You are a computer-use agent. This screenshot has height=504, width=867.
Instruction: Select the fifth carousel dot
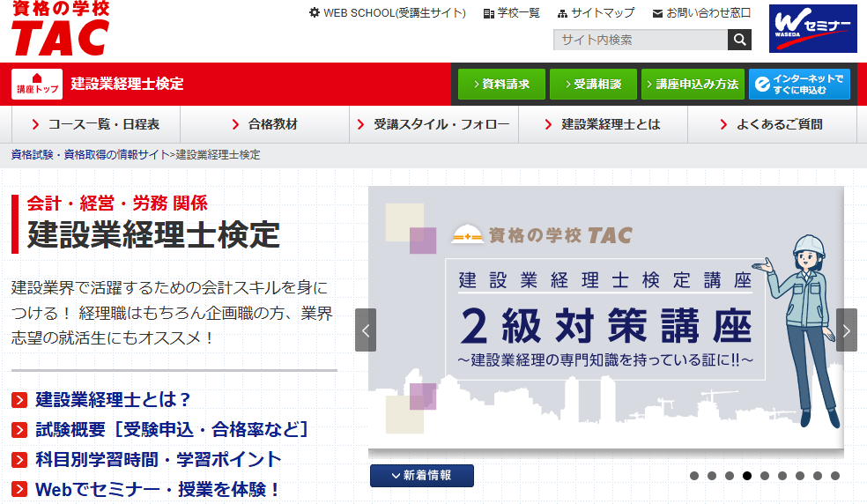click(765, 476)
